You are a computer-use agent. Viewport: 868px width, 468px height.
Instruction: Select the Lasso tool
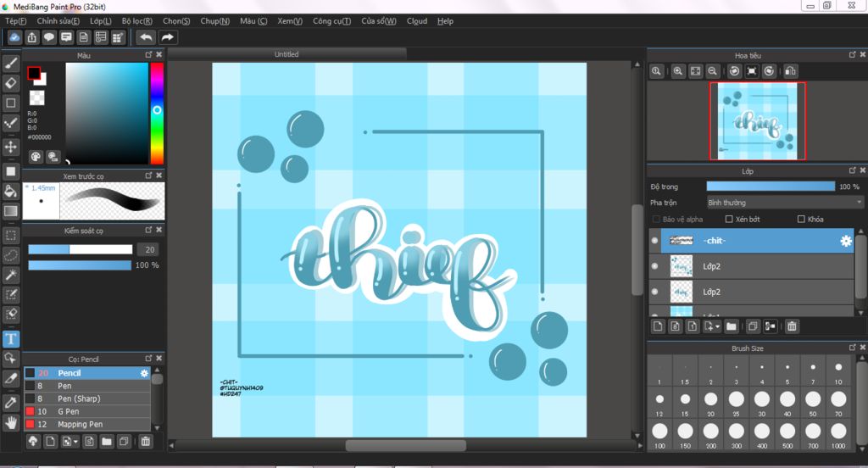click(10, 254)
